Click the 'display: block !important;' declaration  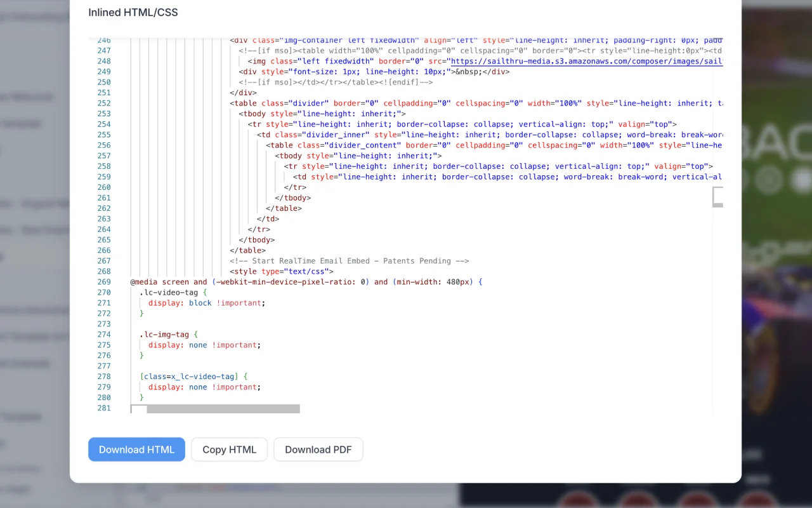pyautogui.click(x=207, y=303)
